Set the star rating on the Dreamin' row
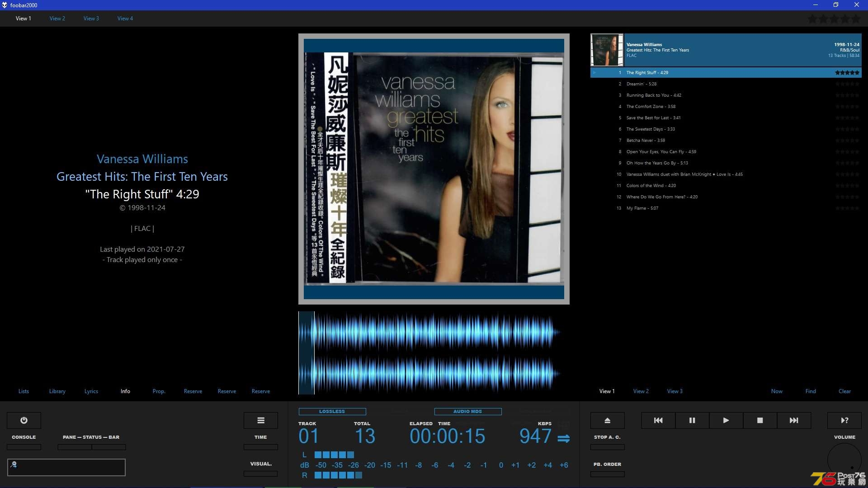Image resolution: width=868 pixels, height=488 pixels. pos(847,84)
